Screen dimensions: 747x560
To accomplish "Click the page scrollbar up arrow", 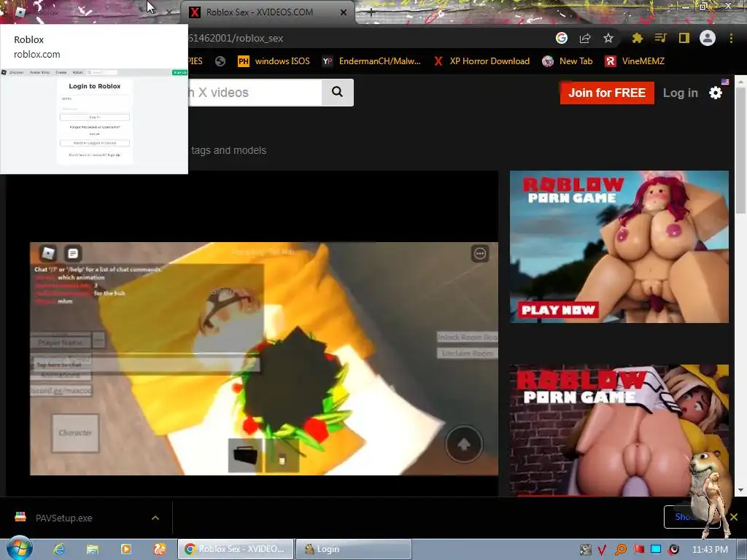I will click(x=741, y=82).
